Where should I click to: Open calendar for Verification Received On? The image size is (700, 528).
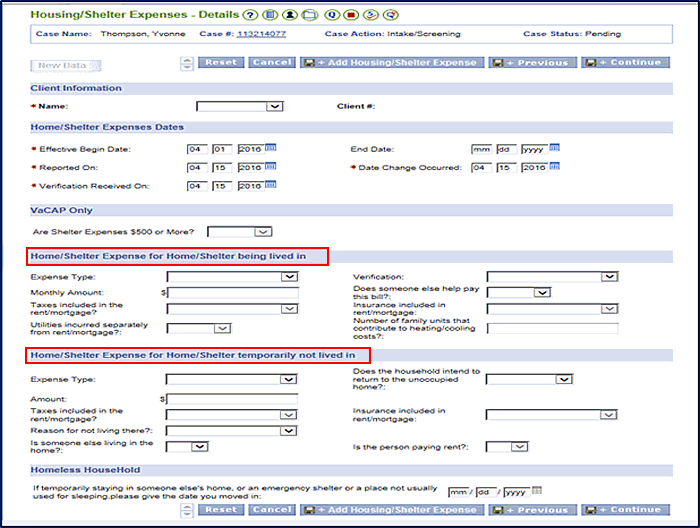coord(271,184)
